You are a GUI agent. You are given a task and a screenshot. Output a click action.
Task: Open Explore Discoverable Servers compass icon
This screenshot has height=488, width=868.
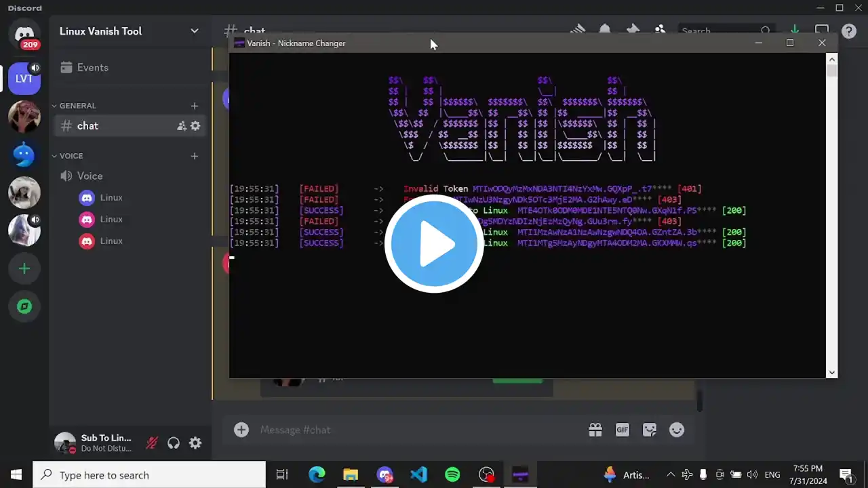24,306
